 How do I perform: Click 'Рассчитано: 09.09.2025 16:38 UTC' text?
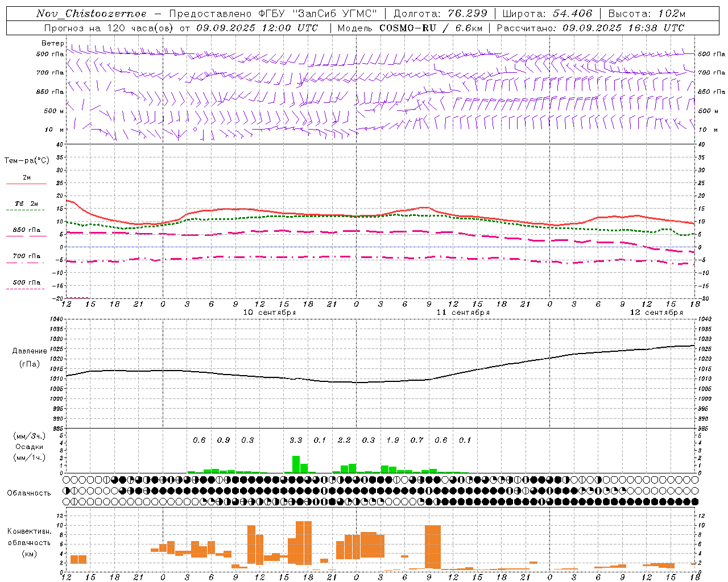[x=590, y=28]
